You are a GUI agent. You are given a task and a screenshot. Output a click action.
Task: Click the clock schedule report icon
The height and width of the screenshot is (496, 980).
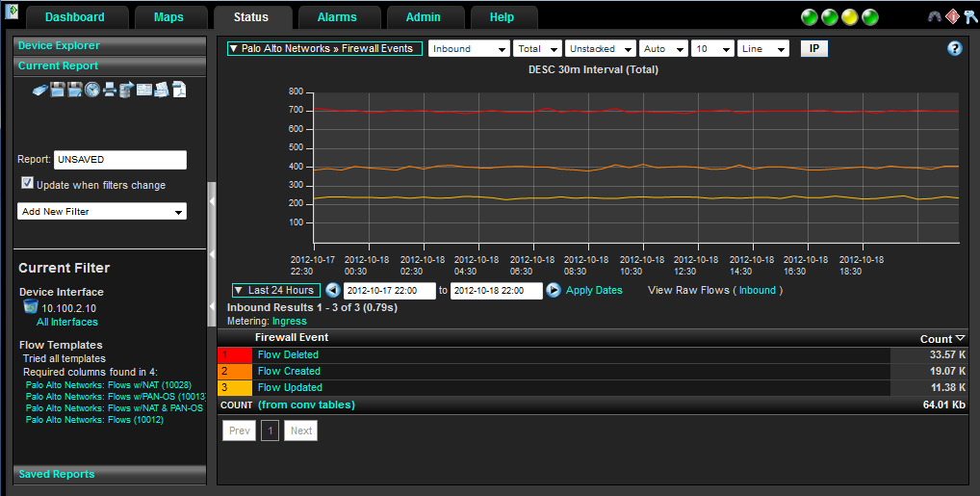[92, 90]
